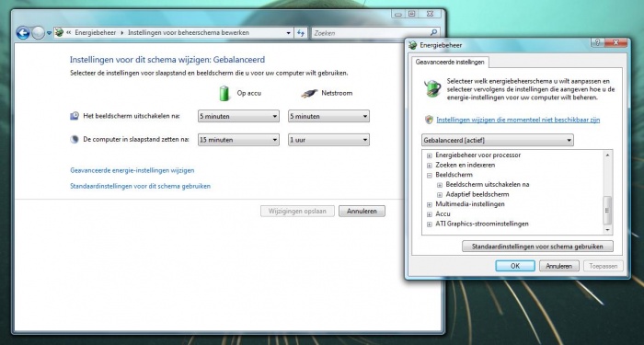The image size is (644, 345).
Task: Click the UAC shield icon
Action: click(x=430, y=120)
